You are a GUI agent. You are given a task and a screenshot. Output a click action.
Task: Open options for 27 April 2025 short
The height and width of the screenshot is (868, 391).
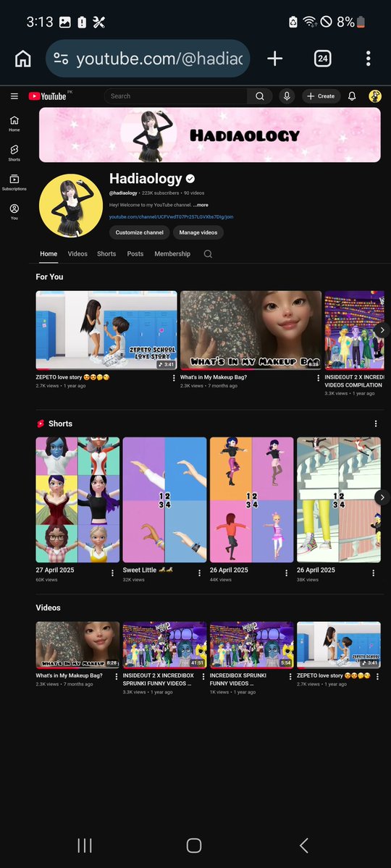point(112,573)
